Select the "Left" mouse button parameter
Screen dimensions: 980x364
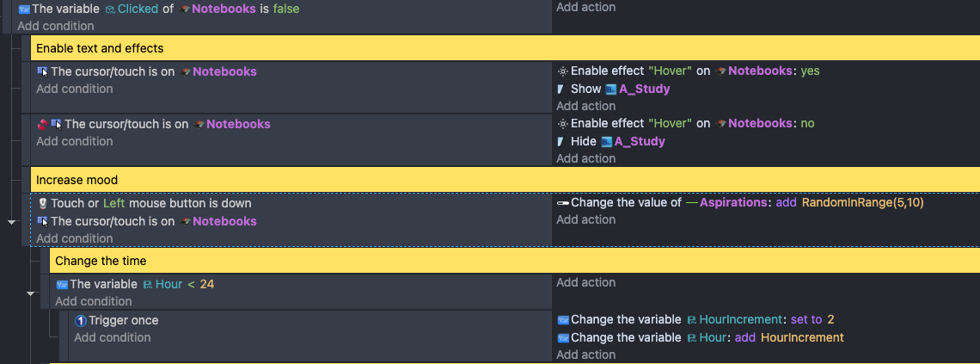click(x=114, y=204)
